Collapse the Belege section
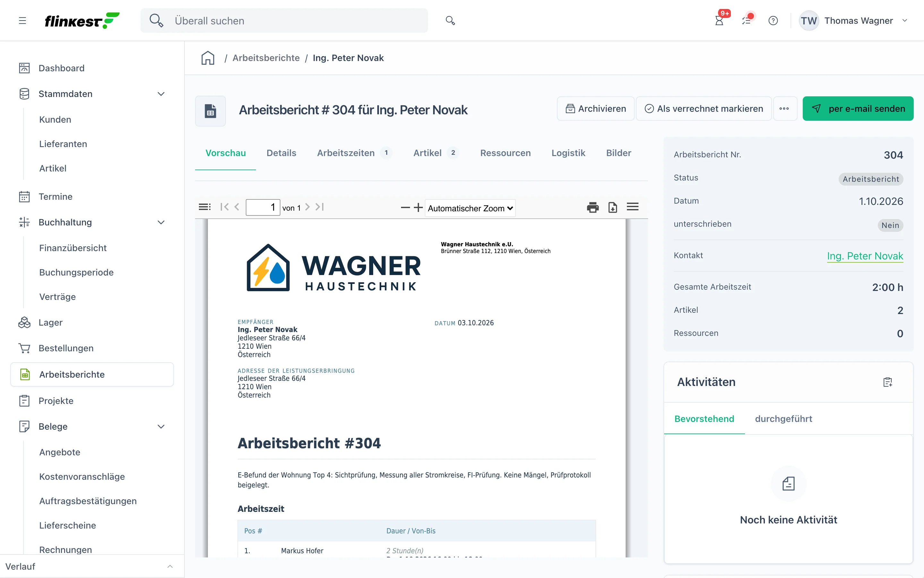Screen dimensions: 924x578 tap(161, 427)
